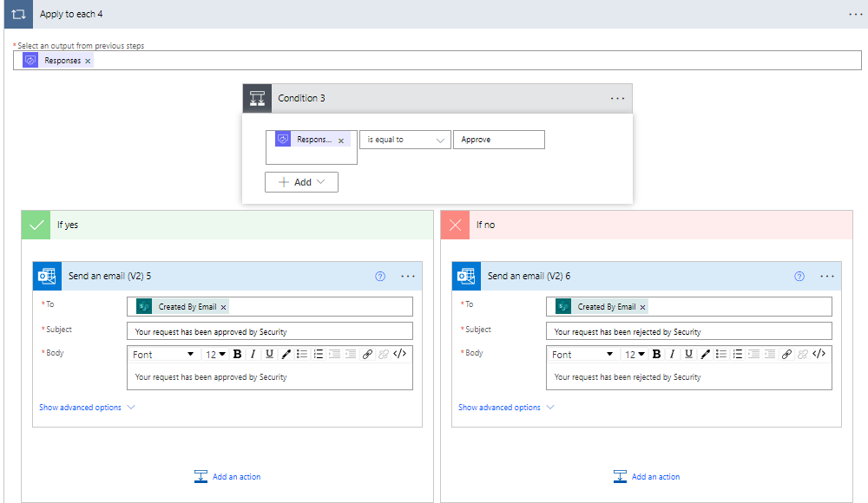Viewport: 868px width, 503px height.
Task: Insert link in email 6 body toolbar
Action: click(786, 354)
